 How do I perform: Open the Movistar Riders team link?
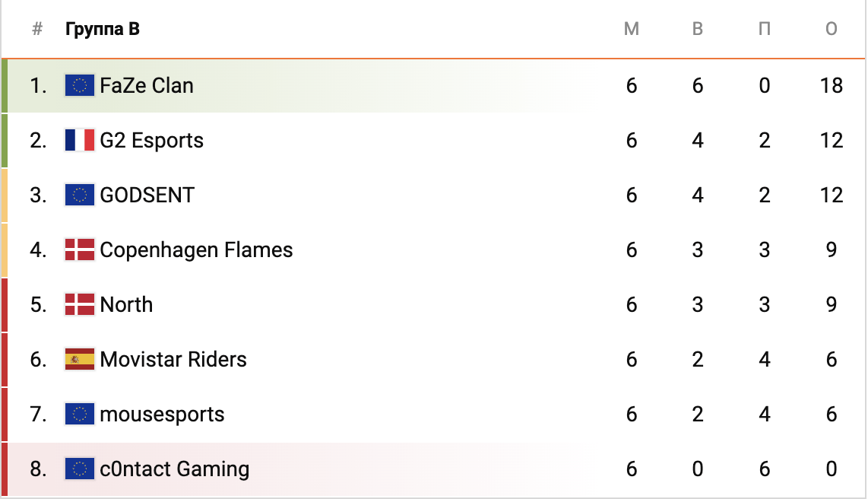coord(173,359)
